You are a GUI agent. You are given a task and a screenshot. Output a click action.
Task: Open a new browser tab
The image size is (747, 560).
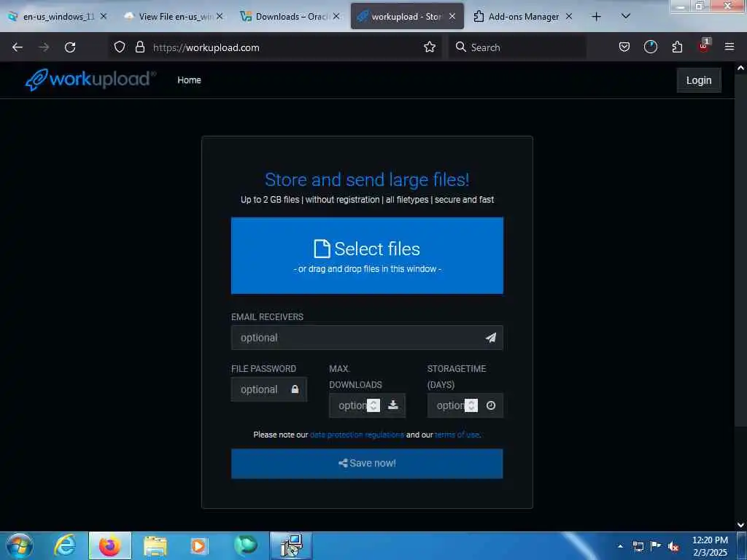(596, 17)
